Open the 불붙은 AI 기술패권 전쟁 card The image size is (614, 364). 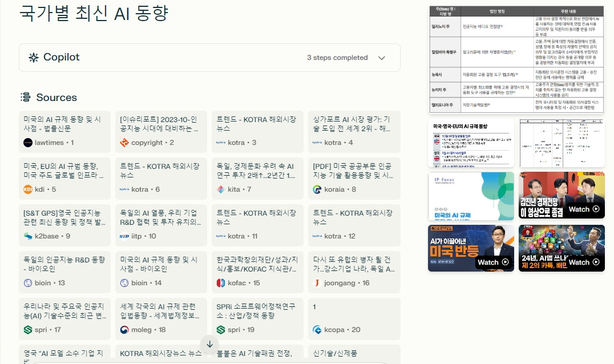point(257,354)
